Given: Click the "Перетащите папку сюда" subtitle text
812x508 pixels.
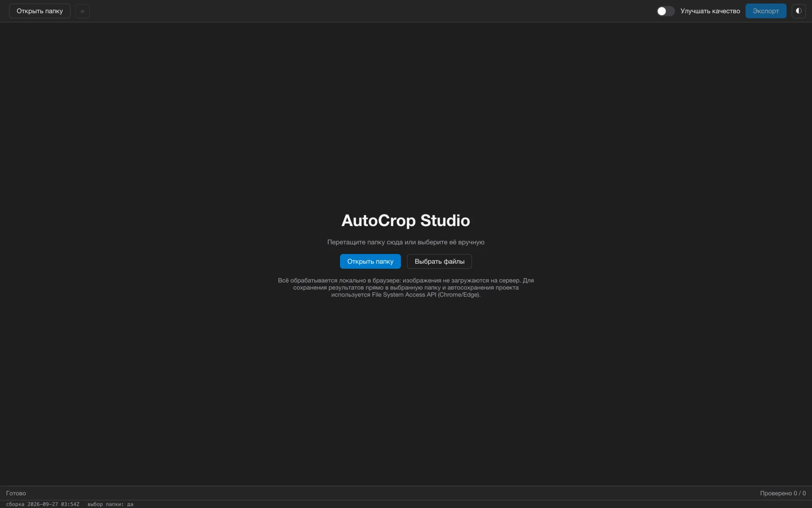Looking at the screenshot, I should point(406,242).
